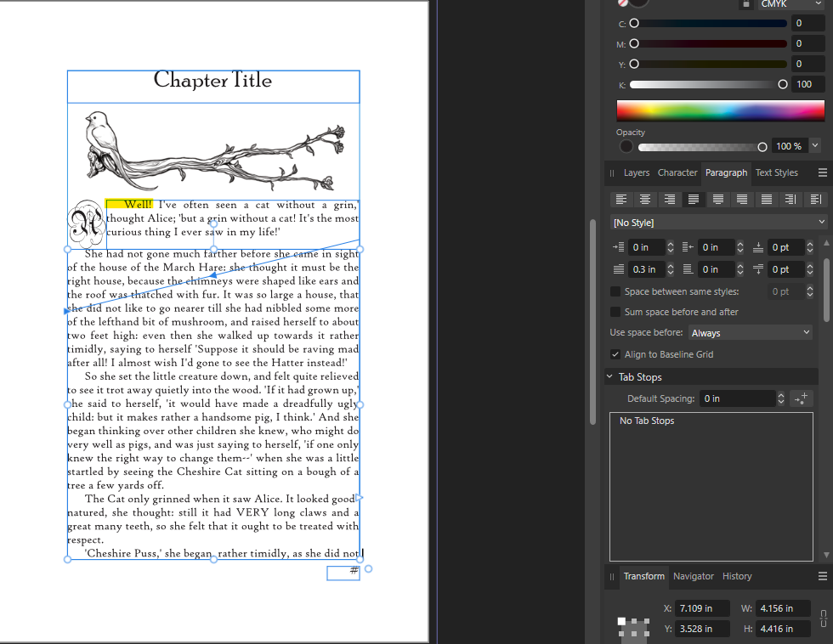Choose Justify All alignment icon
The image size is (833, 644).
(x=767, y=200)
